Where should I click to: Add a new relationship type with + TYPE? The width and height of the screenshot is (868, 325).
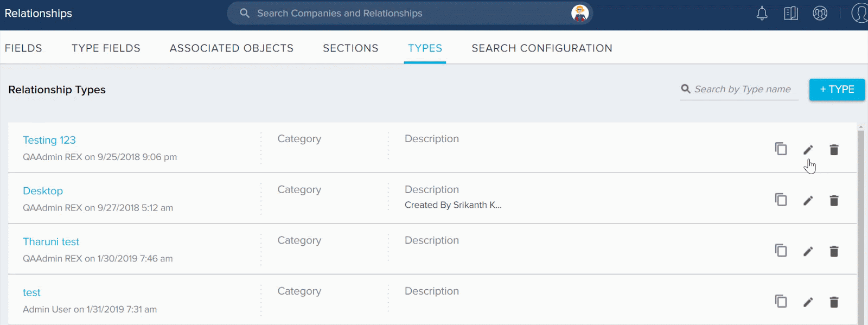837,90
